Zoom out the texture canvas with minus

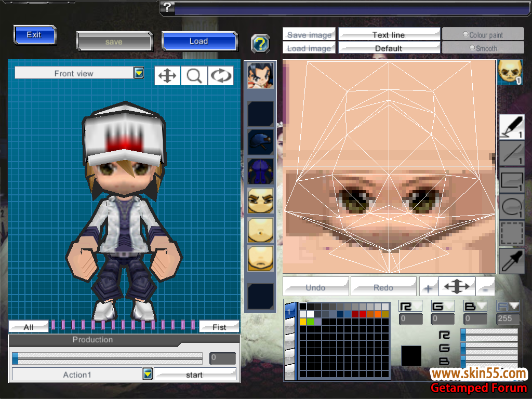(485, 287)
